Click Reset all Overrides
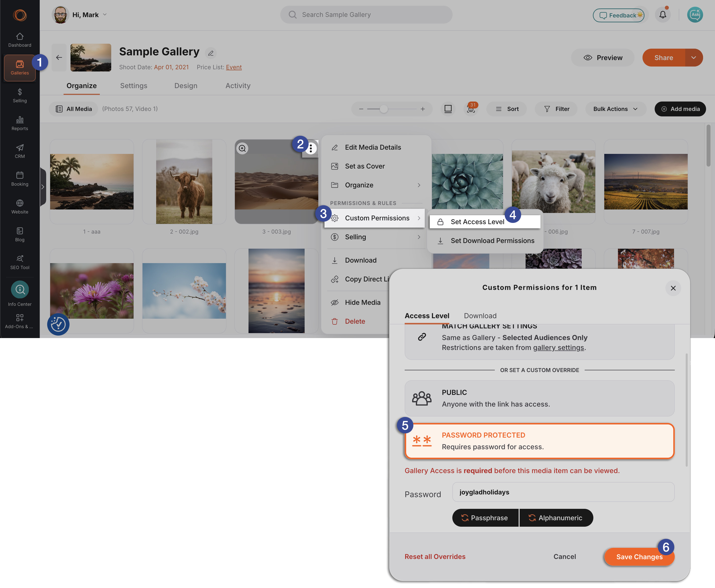This screenshot has width=715, height=588. click(x=435, y=556)
